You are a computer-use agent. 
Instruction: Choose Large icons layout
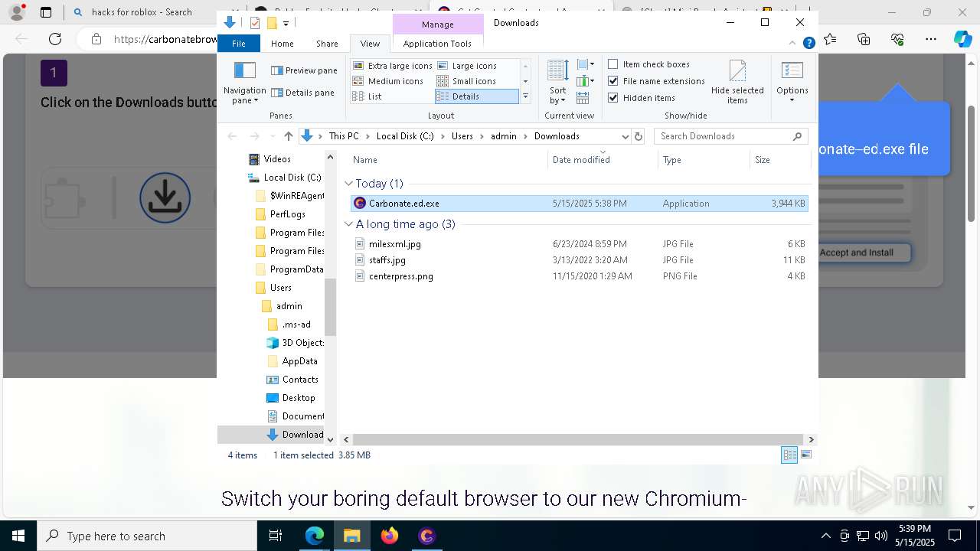click(x=466, y=66)
